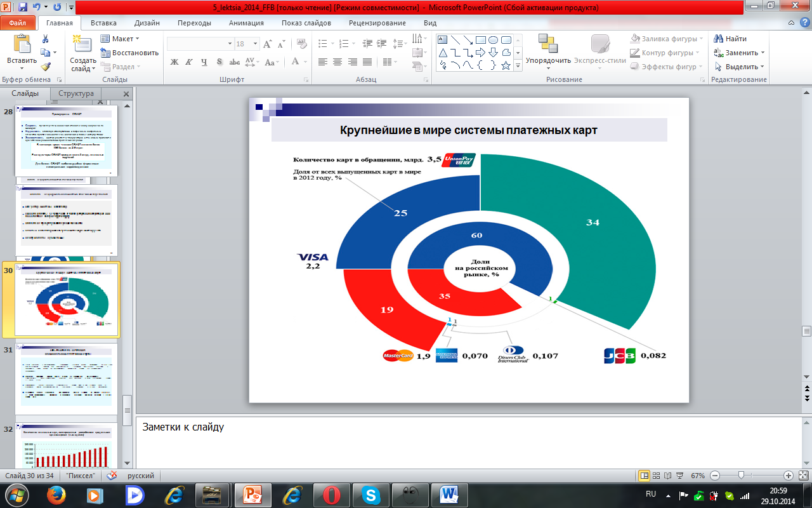
Task: Select the isosceles triangle shape
Action: 443,52
